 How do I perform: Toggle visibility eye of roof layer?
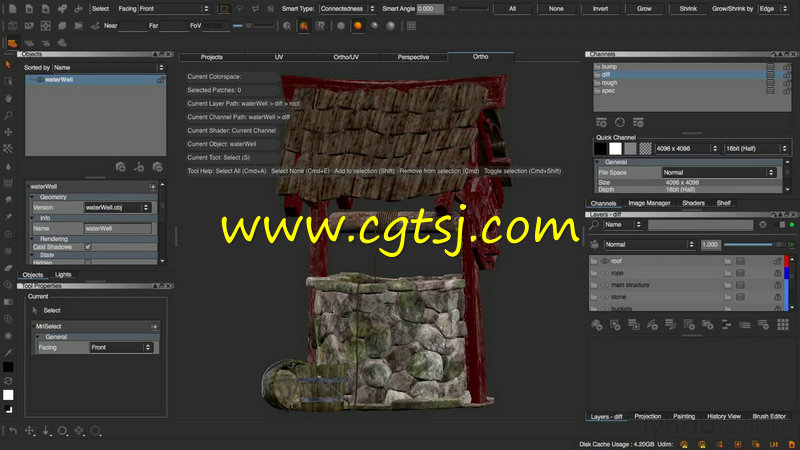605,261
